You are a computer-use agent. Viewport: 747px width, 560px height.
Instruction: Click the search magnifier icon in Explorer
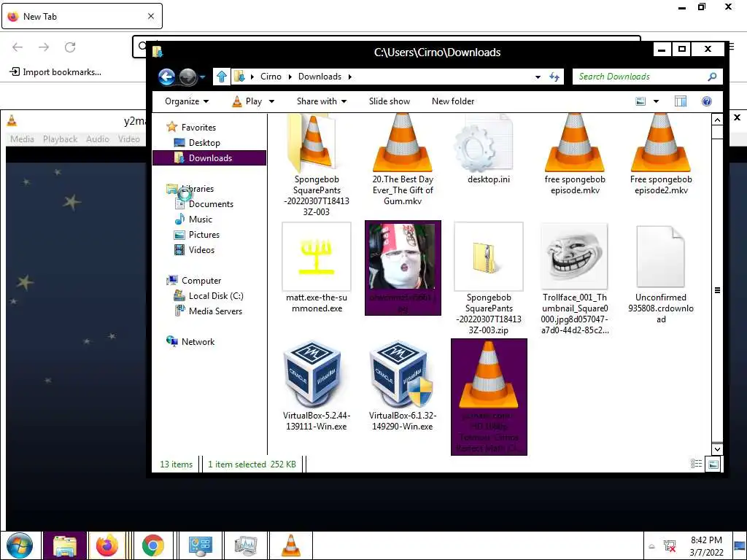(x=712, y=77)
